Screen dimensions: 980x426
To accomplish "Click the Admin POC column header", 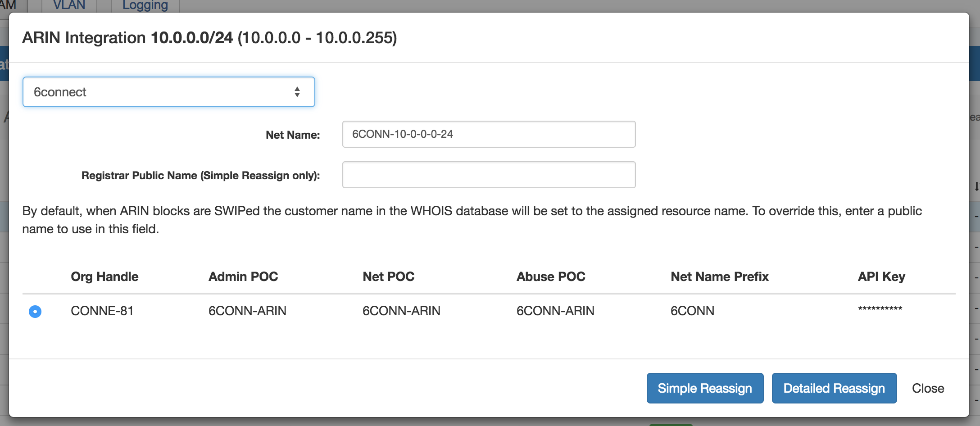I will tap(243, 276).
